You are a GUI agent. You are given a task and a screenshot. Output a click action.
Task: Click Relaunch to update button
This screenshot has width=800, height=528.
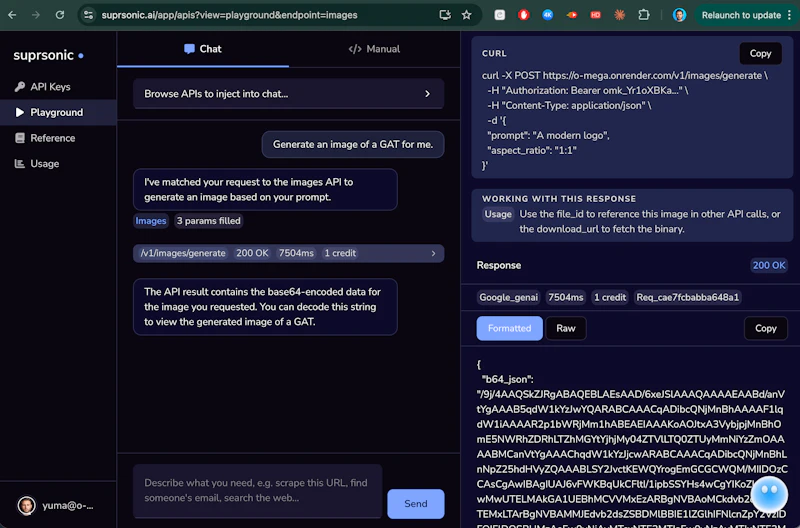coord(741,15)
